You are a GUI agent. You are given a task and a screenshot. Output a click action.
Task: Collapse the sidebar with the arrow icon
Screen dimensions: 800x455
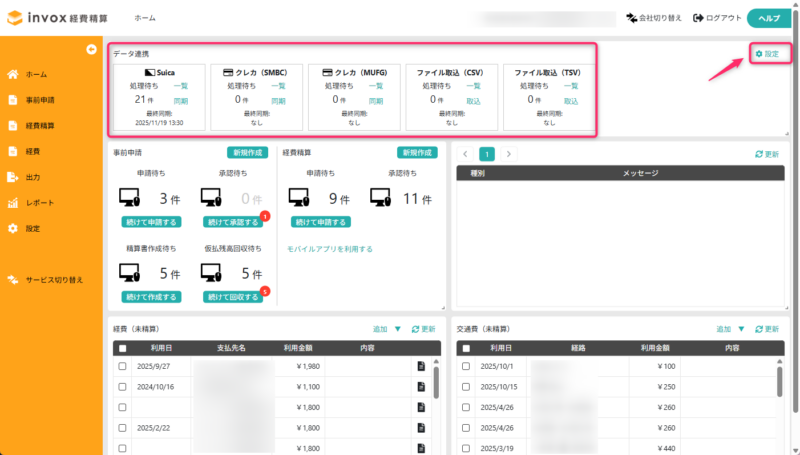click(91, 49)
